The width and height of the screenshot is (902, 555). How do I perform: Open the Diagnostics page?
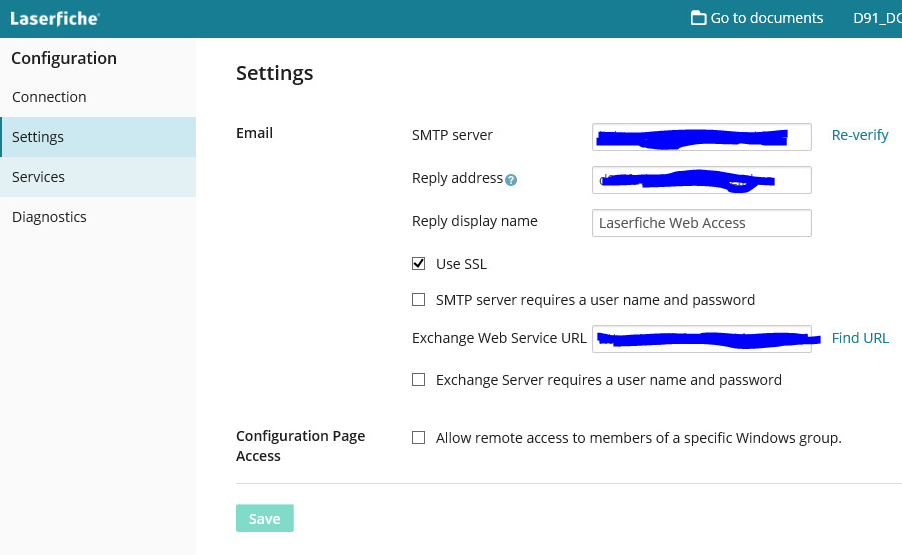[x=98, y=217]
